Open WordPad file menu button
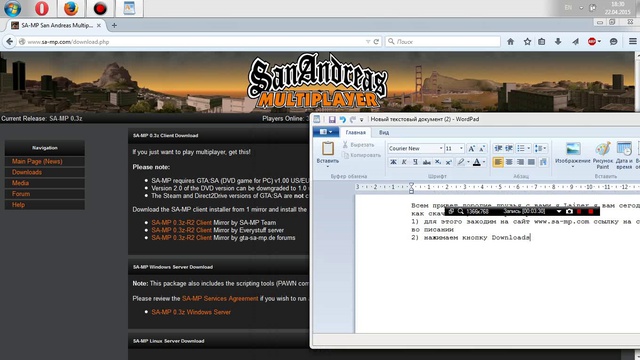The image size is (640, 360). pos(325,132)
